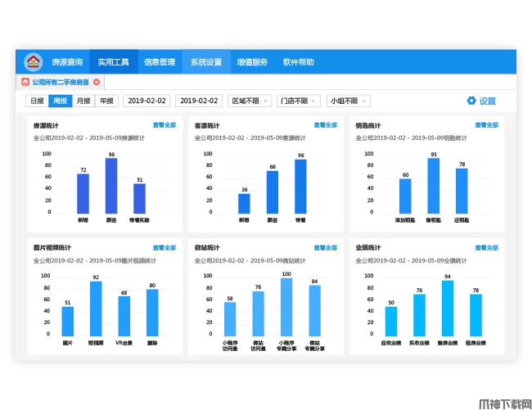Click 查看全部 in 微站统计 card
This screenshot has width=532, height=410.
(326, 248)
